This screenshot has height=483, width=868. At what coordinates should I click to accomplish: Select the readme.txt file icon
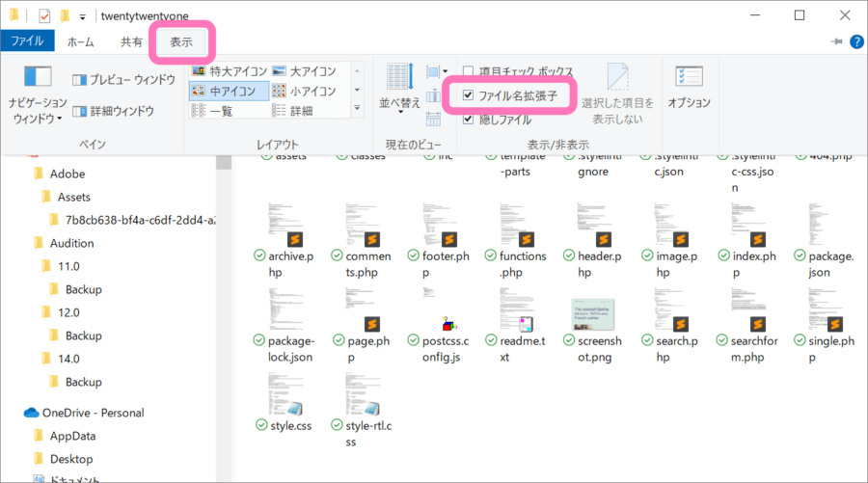(517, 309)
